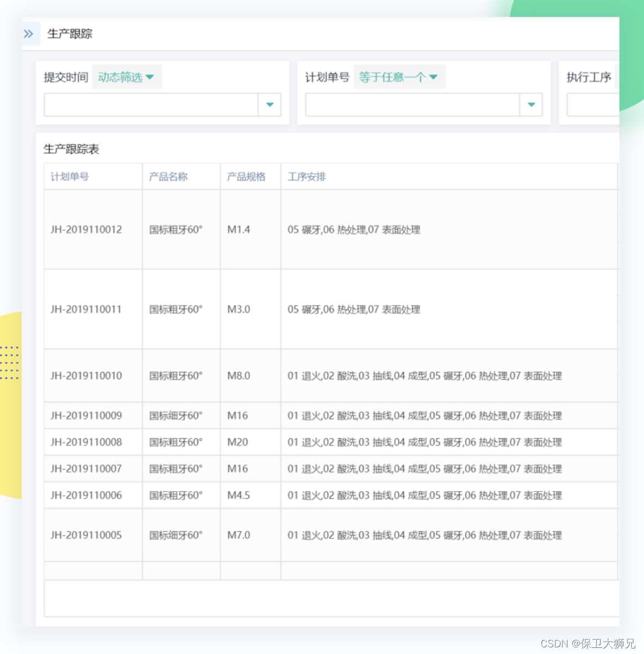Image resolution: width=644 pixels, height=654 pixels.
Task: Click spec cell M7.0
Action: tap(238, 535)
